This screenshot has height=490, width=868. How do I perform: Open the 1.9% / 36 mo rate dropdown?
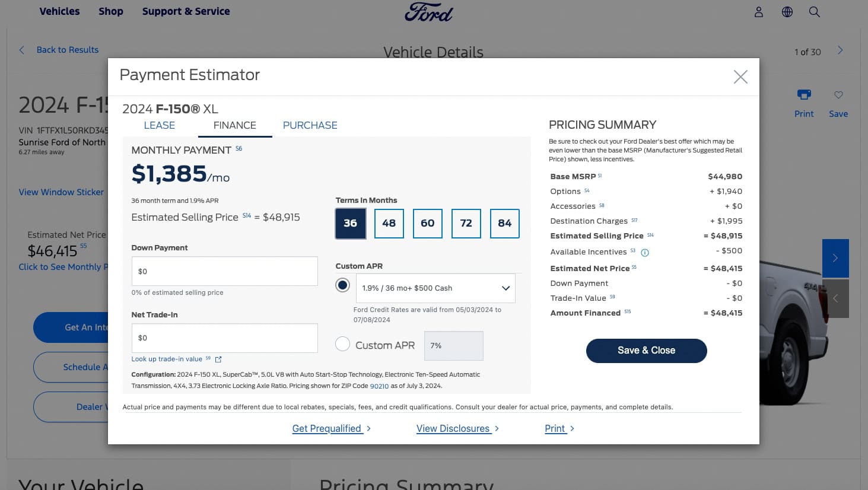435,288
